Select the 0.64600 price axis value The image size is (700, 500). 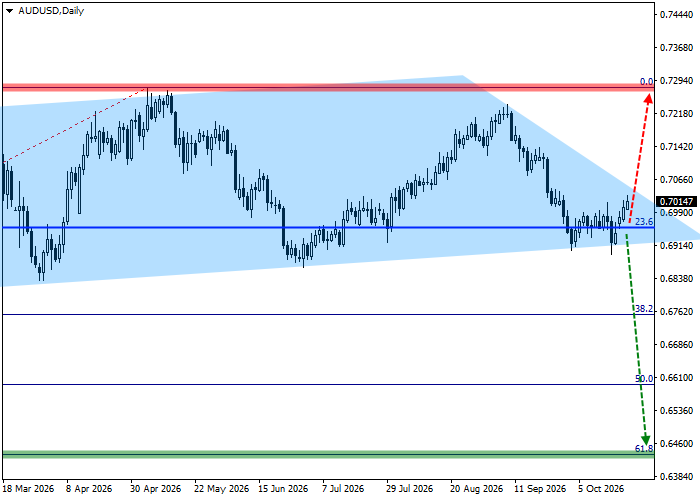[677, 444]
